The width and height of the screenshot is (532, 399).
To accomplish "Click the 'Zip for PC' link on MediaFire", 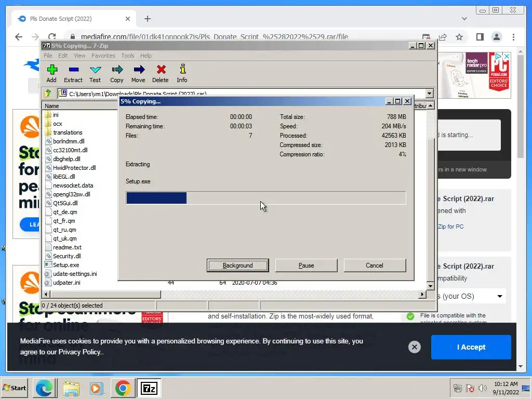I will tap(450, 227).
